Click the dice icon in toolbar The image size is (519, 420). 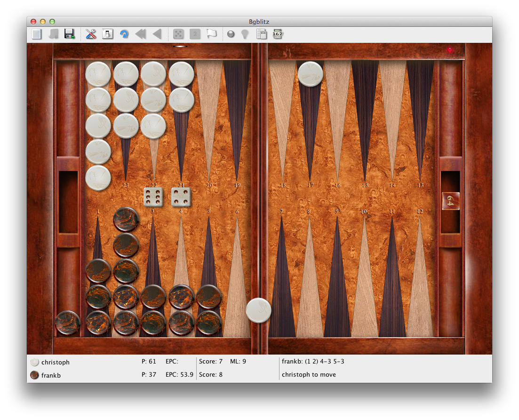[x=178, y=34]
